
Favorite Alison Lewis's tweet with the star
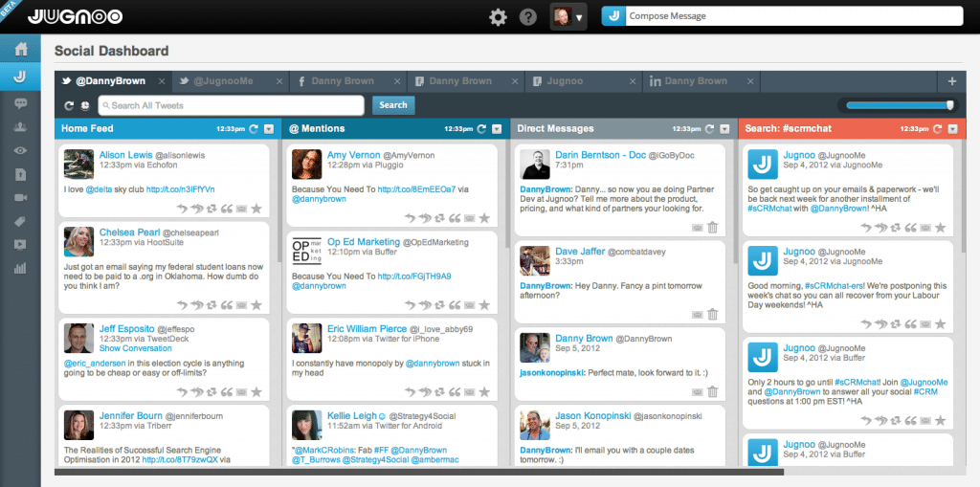tap(256, 208)
